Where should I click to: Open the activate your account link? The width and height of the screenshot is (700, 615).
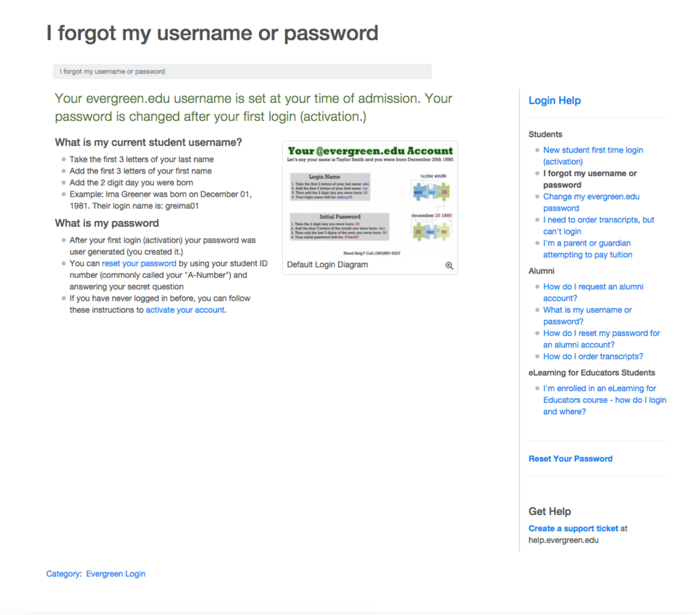(x=185, y=309)
